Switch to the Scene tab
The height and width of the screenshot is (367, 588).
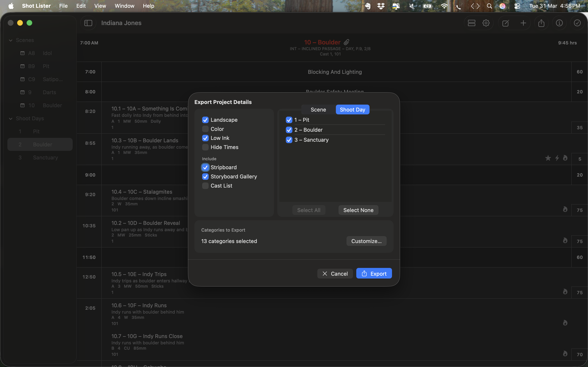tap(318, 109)
